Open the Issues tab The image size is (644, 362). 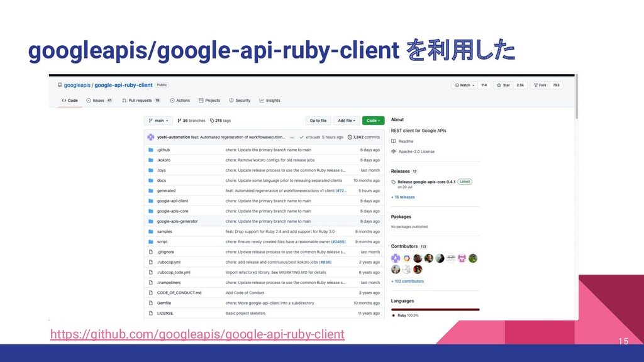[x=99, y=101]
